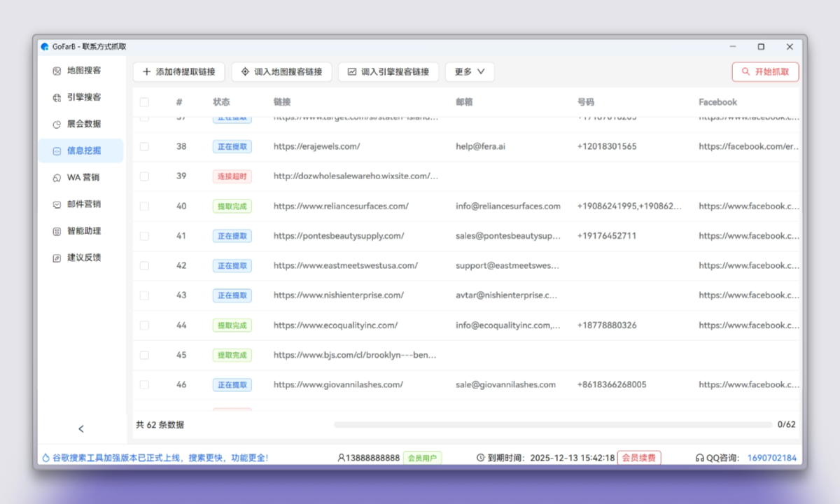Click the 智能助理 robot icon in sidebar
Image resolution: width=840 pixels, height=504 pixels.
pyautogui.click(x=57, y=231)
